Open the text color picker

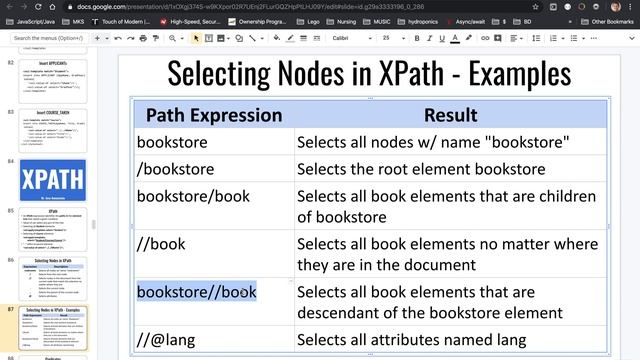(455, 38)
